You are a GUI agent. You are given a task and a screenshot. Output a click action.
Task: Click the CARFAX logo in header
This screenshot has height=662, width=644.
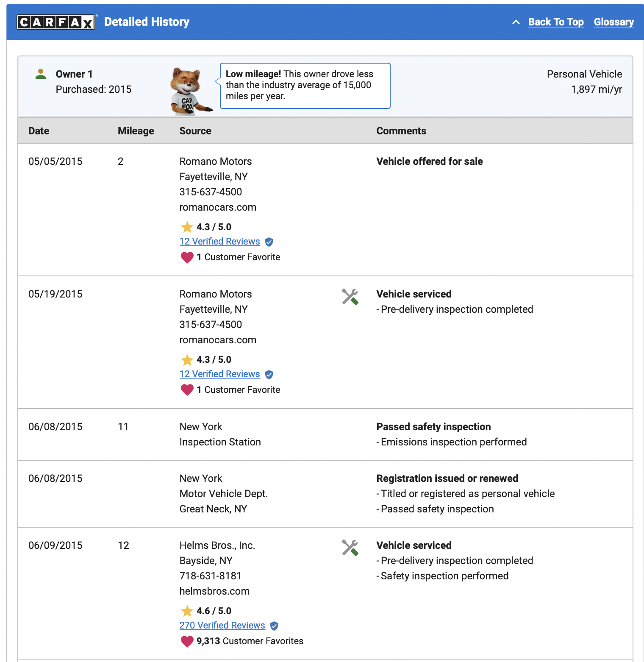pos(56,22)
